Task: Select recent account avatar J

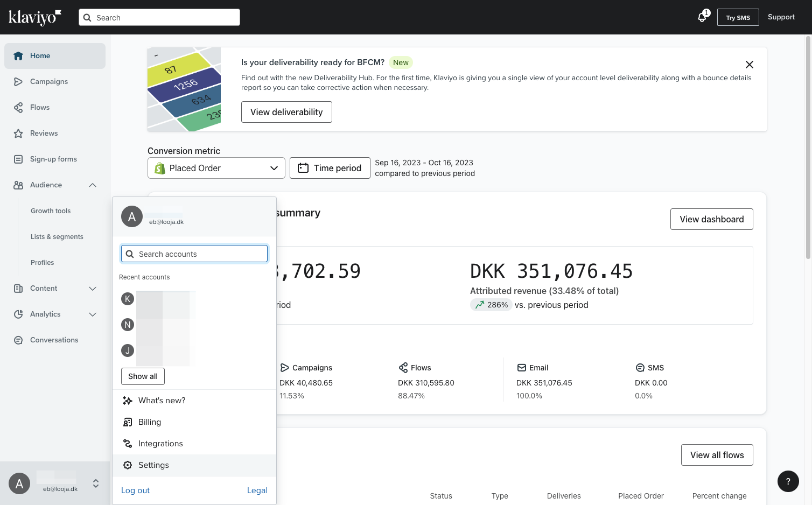Action: [128, 350]
